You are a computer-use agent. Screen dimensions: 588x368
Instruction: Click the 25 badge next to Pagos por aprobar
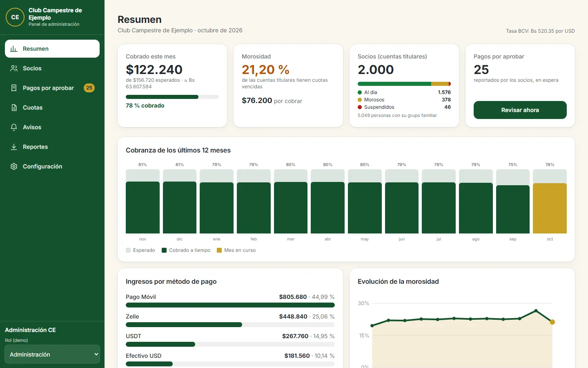click(89, 88)
